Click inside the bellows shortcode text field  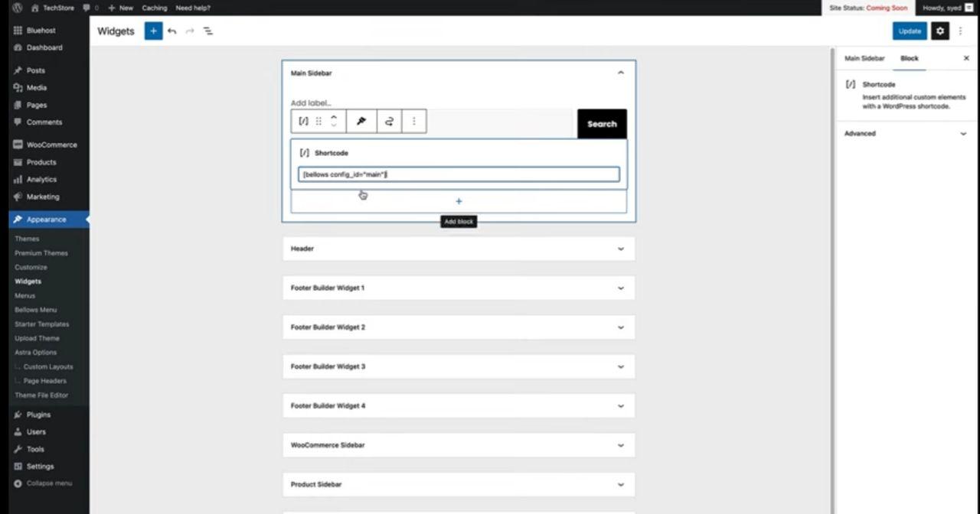coord(459,174)
